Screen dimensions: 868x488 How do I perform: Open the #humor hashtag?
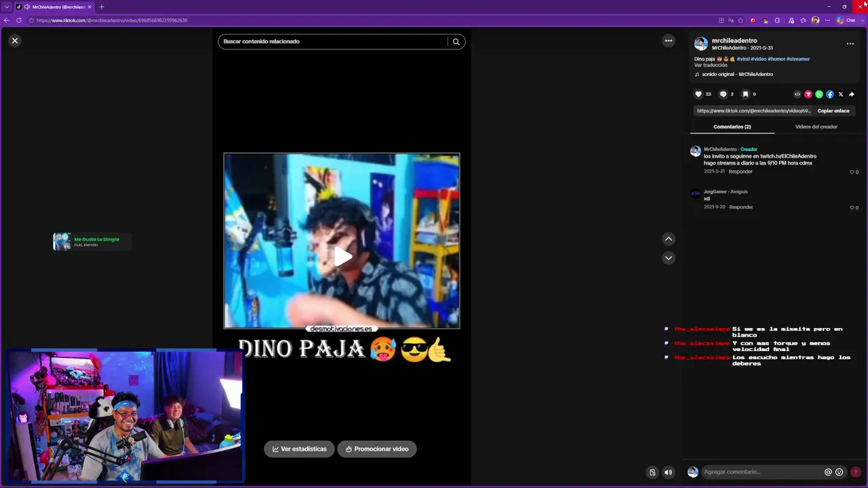pyautogui.click(x=776, y=59)
